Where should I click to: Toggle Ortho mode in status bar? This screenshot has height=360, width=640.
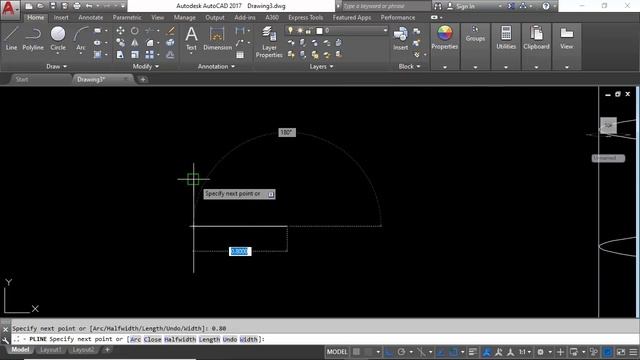pyautogui.click(x=389, y=352)
